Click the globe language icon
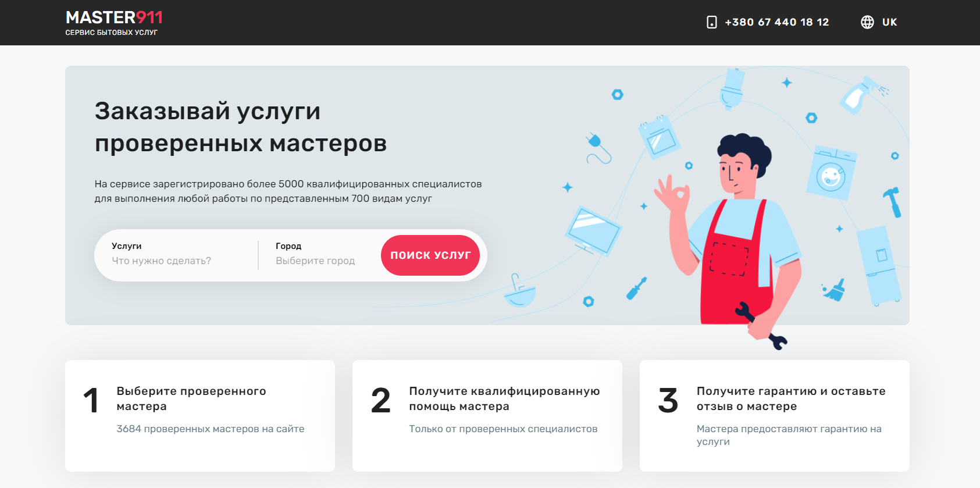This screenshot has height=488, width=980. [867, 22]
